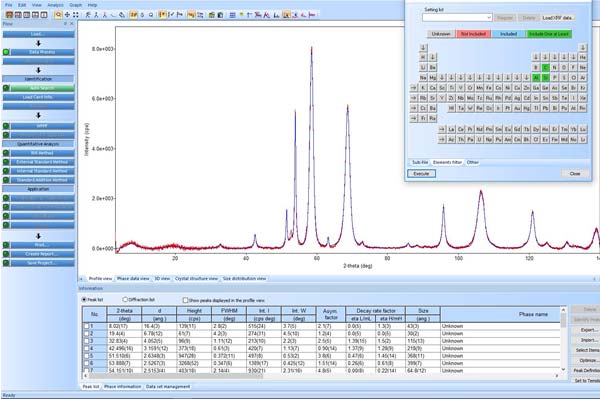Select the Diffraction list radio button
This screenshot has width=600, height=400.
[125, 300]
